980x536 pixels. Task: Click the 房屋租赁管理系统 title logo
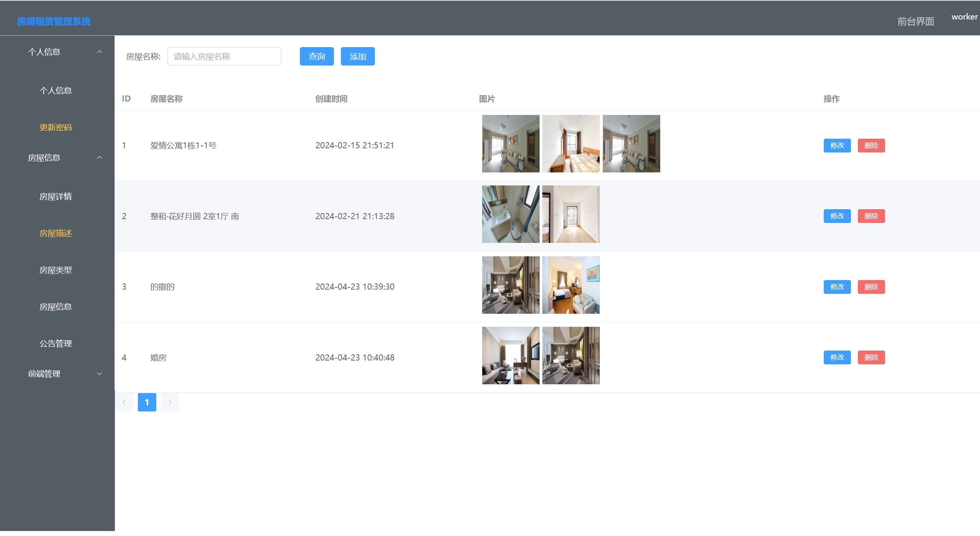pos(54,21)
